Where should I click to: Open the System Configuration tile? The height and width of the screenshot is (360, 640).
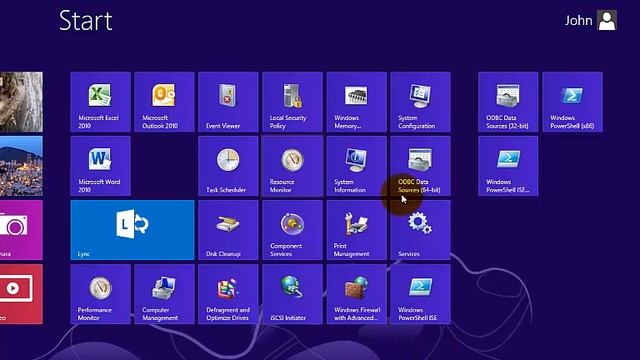coord(421,102)
